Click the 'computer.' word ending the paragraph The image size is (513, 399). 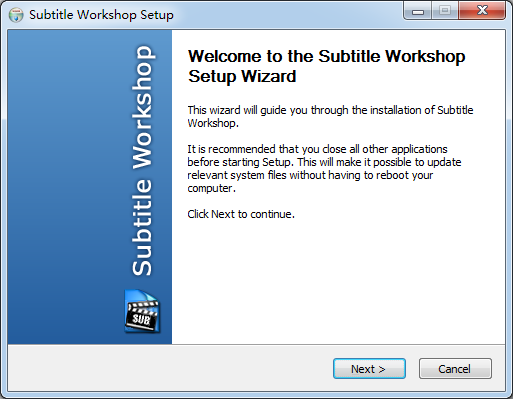coord(211,188)
